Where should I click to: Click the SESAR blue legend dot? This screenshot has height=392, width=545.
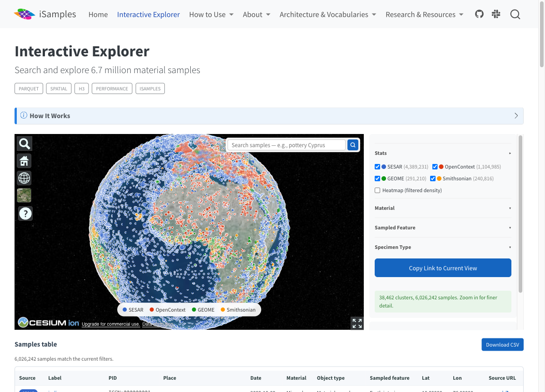125,310
